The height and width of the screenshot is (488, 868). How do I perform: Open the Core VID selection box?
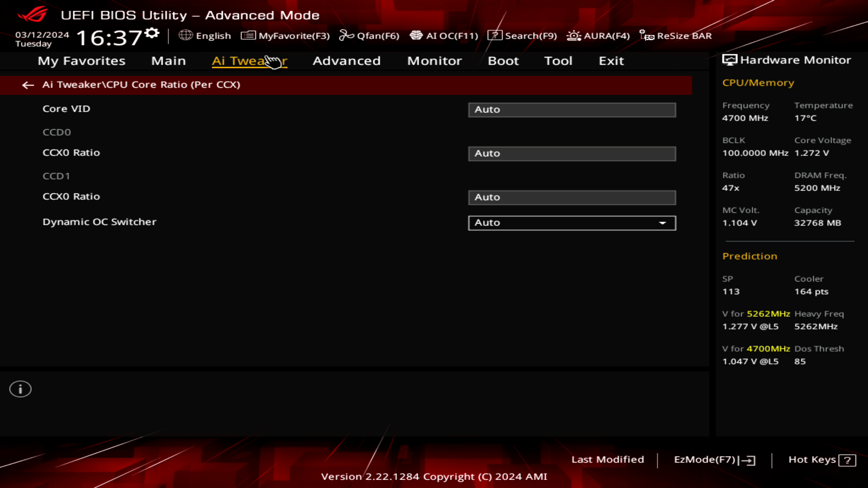571,109
